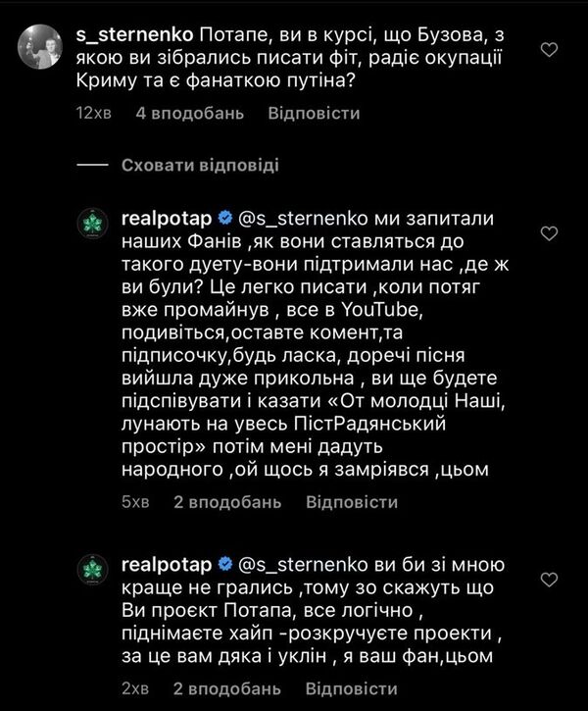Like realpotap's 5хв reply with the heart
Screen dimensions: 588x711
pyautogui.click(x=552, y=233)
